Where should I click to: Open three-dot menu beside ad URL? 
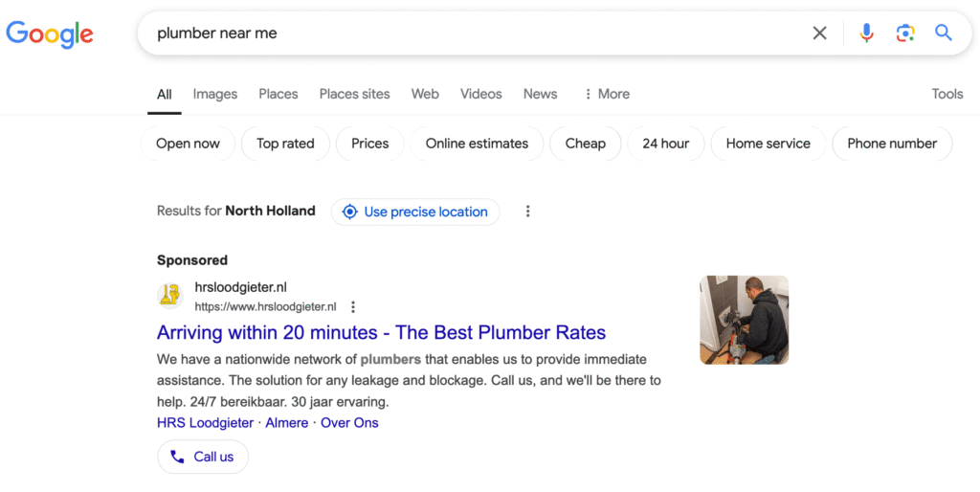(353, 307)
